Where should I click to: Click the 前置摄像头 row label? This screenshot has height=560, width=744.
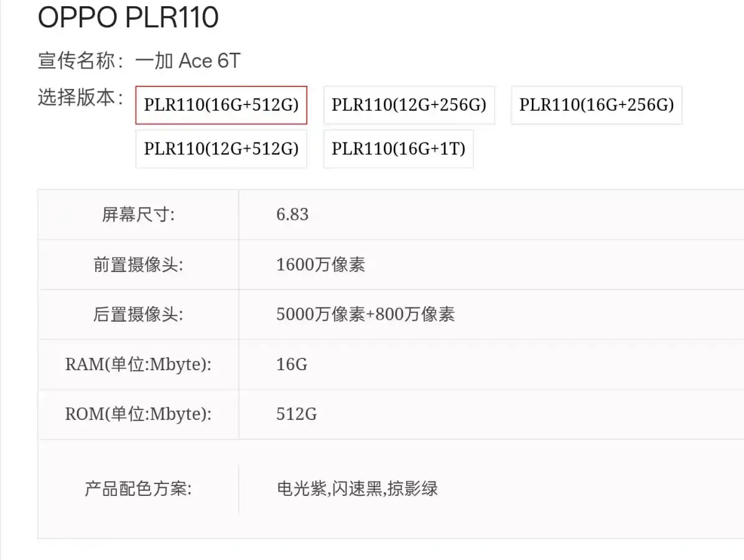tap(138, 264)
